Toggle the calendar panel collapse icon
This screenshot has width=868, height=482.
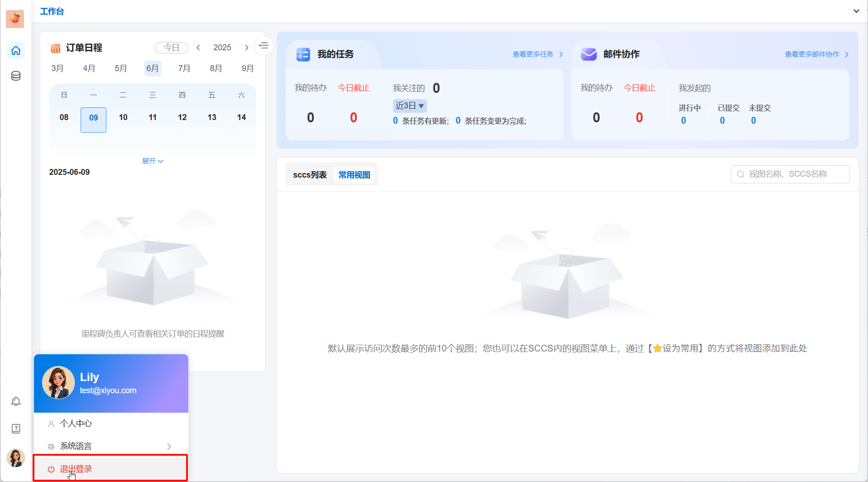point(264,46)
